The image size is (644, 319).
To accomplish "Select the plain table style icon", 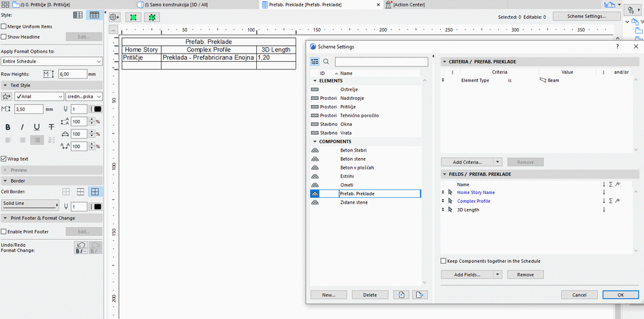I will 78,15.
